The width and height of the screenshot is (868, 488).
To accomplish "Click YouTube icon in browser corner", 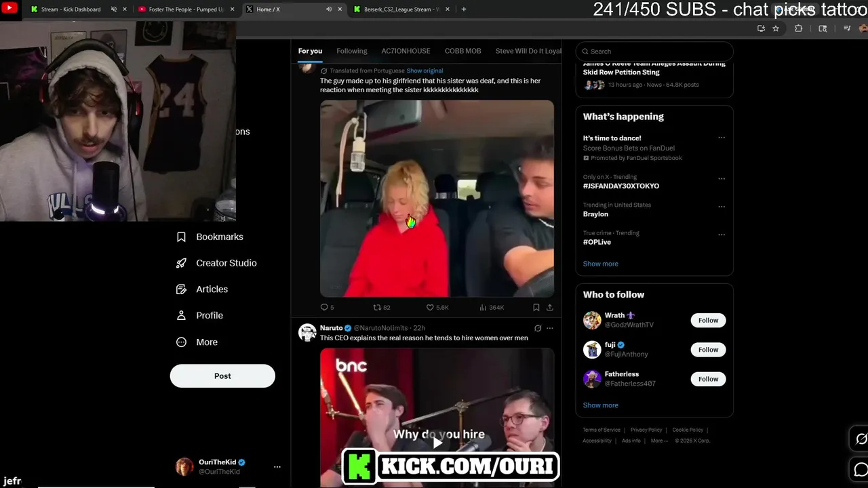I will (9, 8).
